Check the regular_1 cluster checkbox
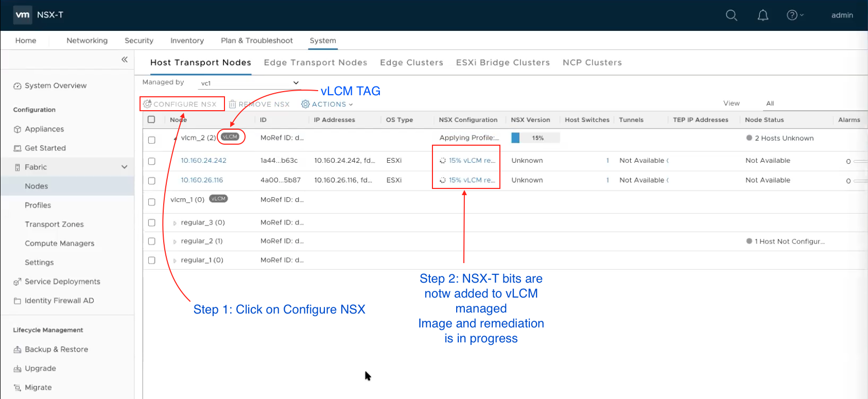 [x=151, y=260]
